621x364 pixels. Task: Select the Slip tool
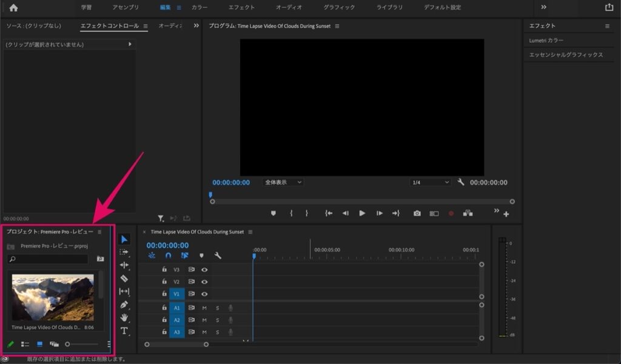click(124, 291)
